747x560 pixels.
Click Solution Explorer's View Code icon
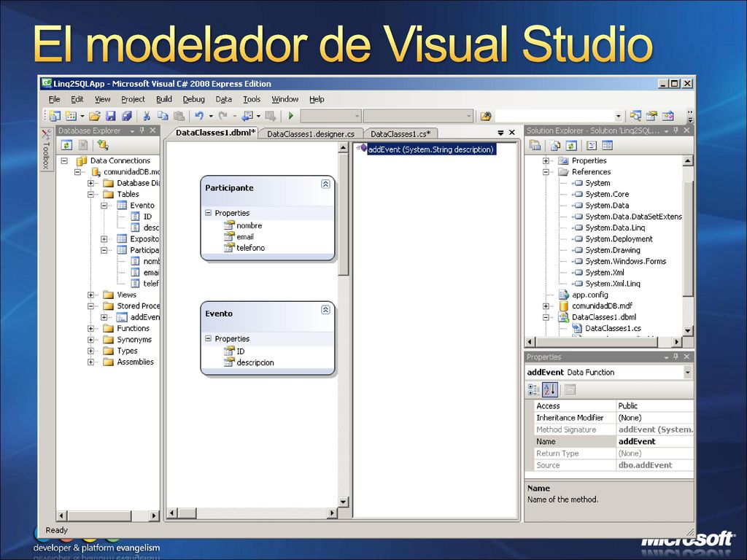point(591,145)
